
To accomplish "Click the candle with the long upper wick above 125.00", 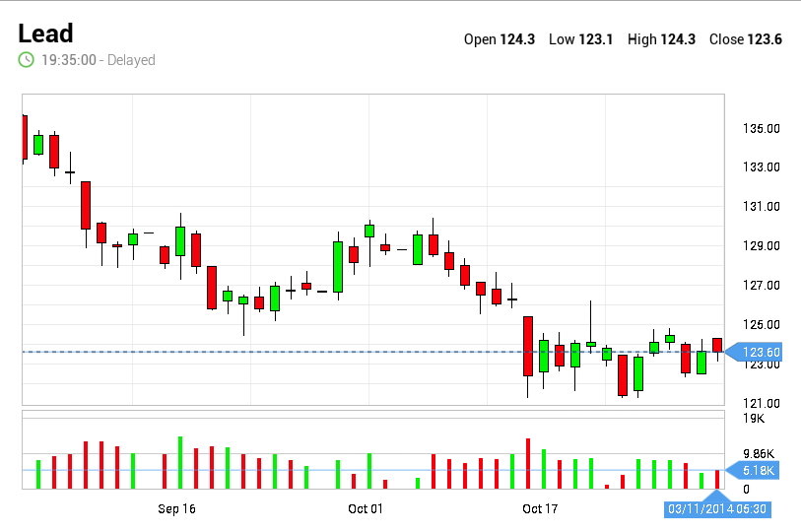I will [591, 344].
